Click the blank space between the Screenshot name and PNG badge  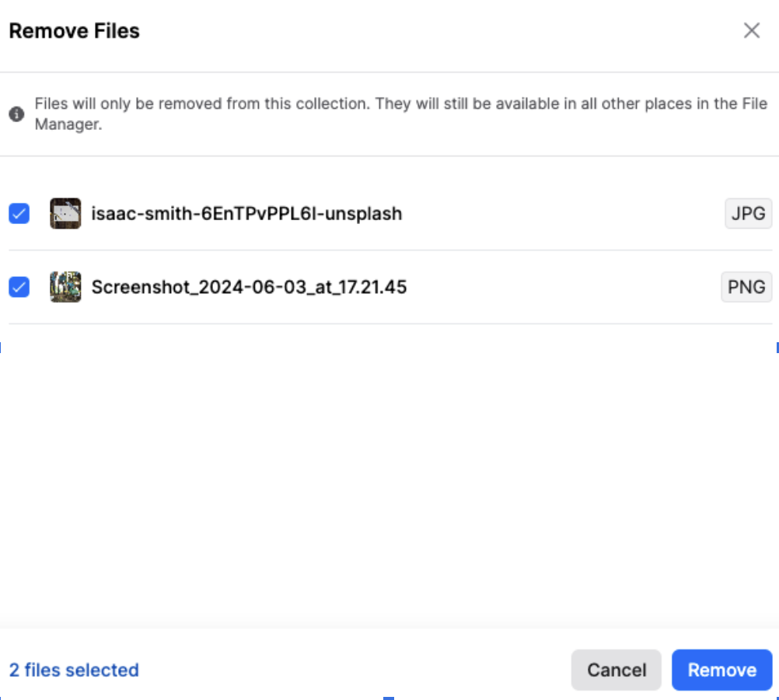pyautogui.click(x=564, y=287)
